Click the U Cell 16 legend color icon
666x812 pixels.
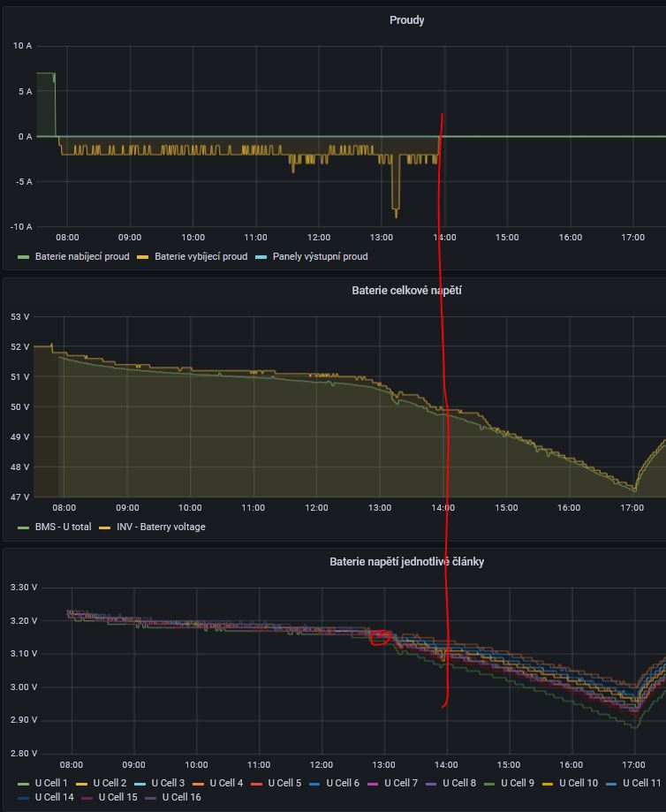tap(151, 798)
